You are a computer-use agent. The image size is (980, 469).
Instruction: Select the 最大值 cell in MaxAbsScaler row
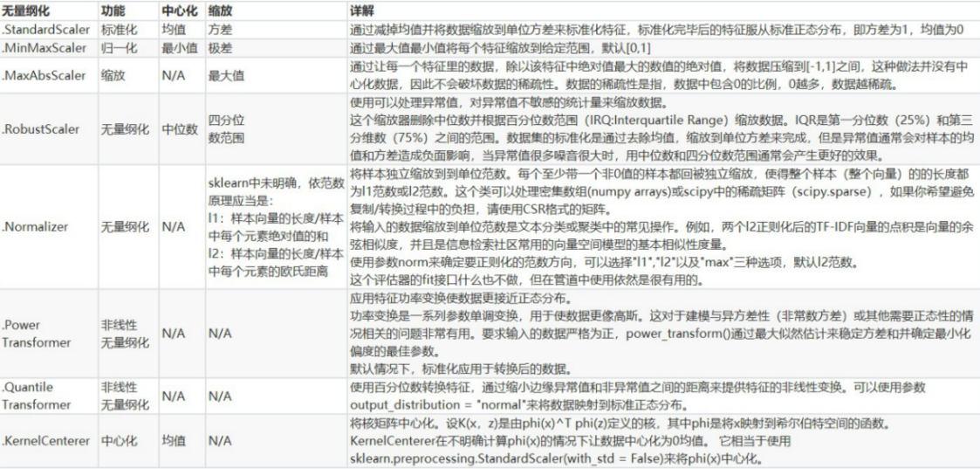224,75
